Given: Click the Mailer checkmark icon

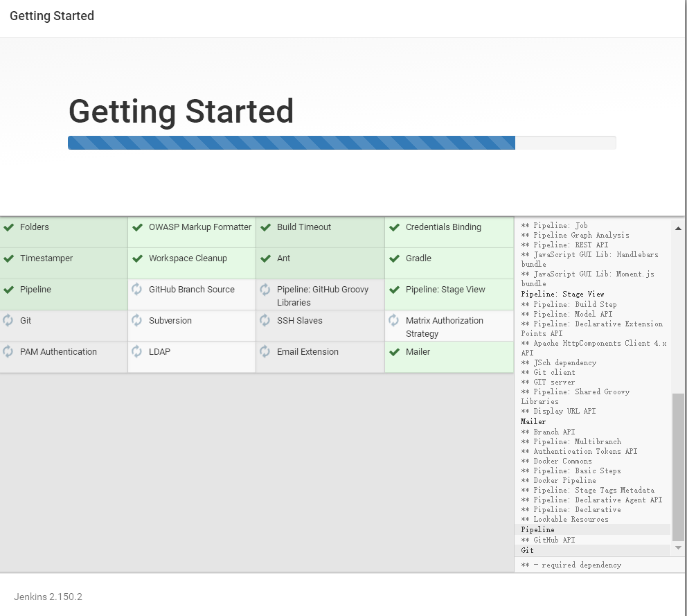Looking at the screenshot, I should (x=394, y=351).
